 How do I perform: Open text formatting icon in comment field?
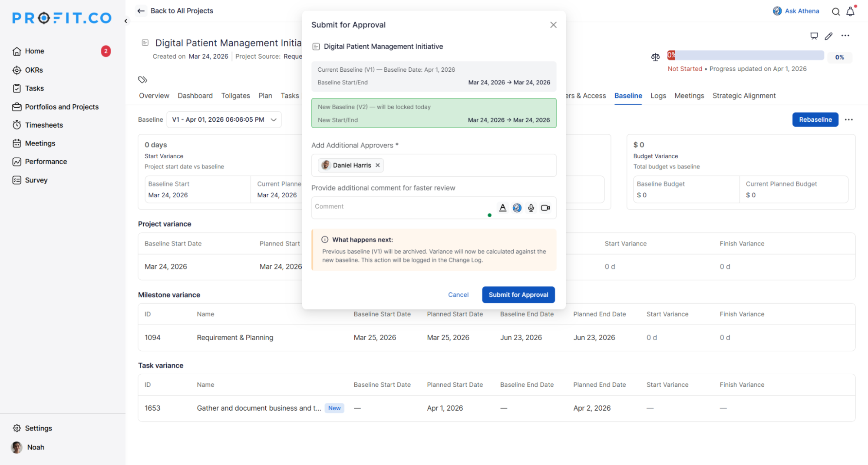(502, 208)
